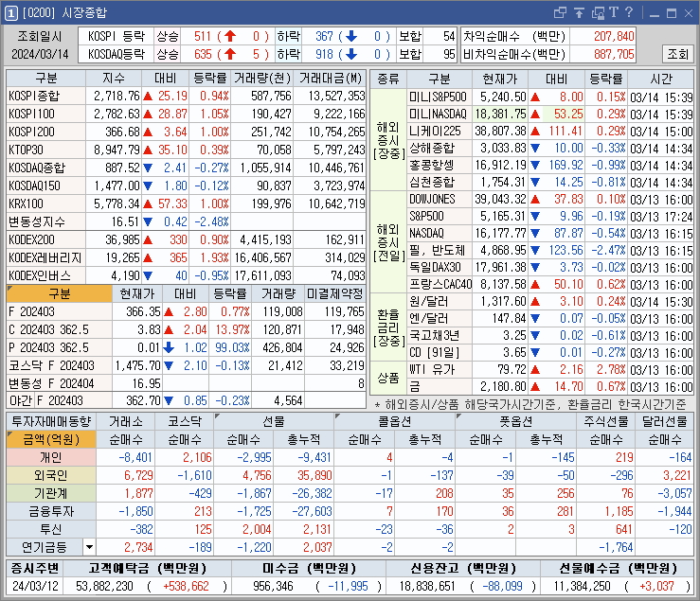Click the 2024/03/14 inquiry date field
The image size is (700, 601).
(40, 55)
